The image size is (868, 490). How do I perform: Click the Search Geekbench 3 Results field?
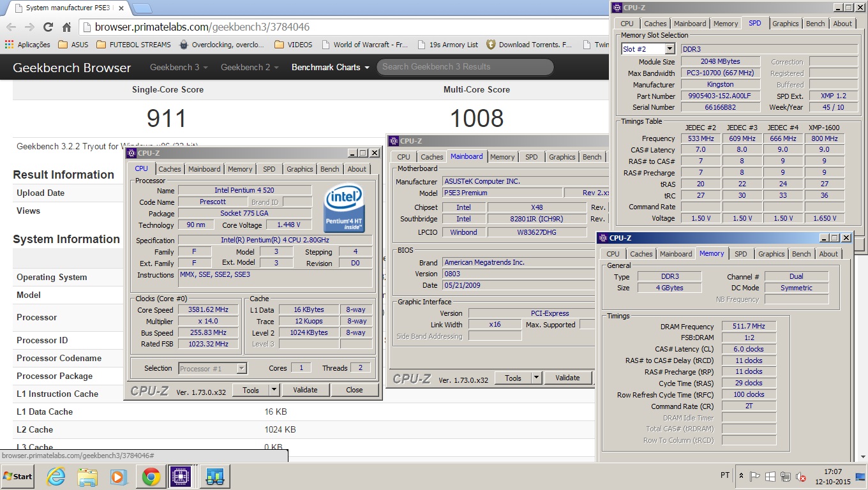(465, 67)
